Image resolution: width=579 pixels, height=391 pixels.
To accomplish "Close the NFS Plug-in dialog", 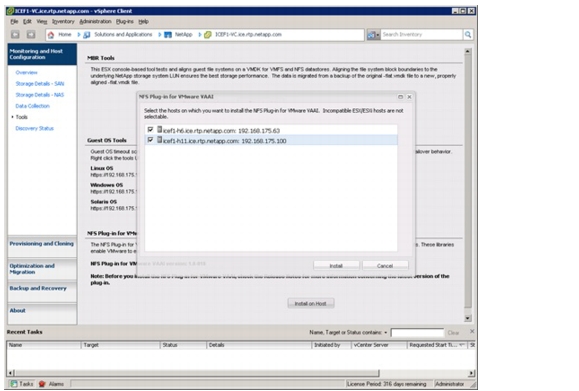I will tap(409, 97).
